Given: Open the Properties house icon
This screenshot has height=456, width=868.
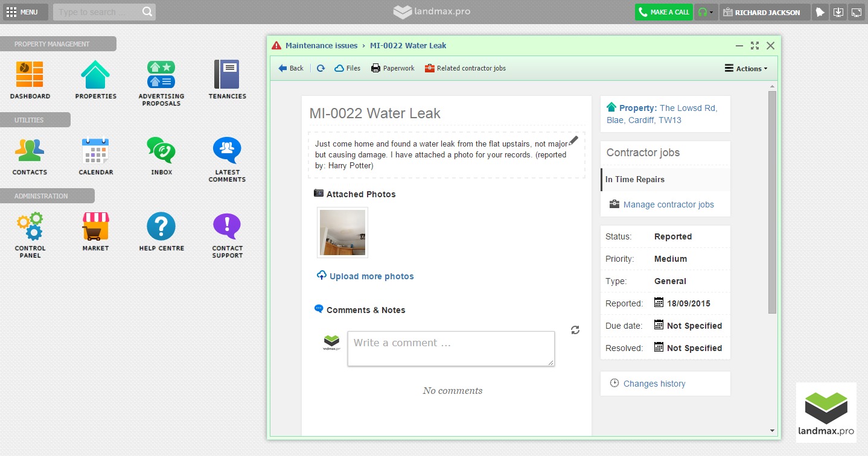Looking at the screenshot, I should pyautogui.click(x=95, y=75).
